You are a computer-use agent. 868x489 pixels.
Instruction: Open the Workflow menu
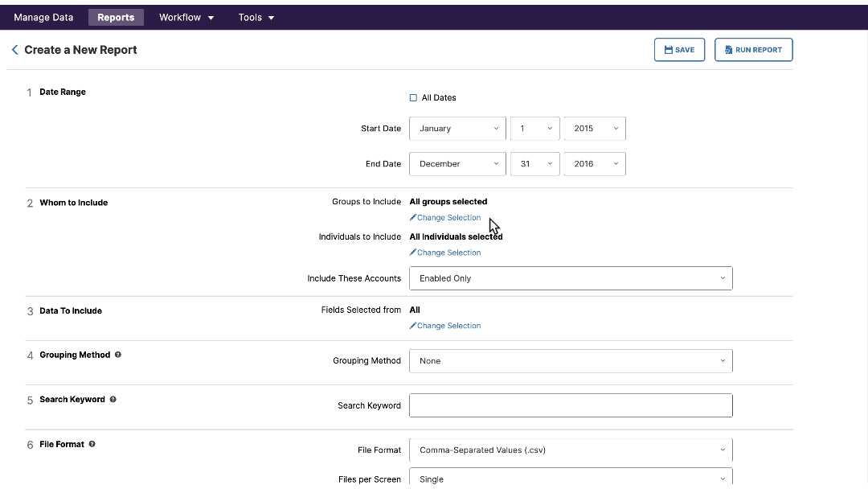pyautogui.click(x=186, y=17)
